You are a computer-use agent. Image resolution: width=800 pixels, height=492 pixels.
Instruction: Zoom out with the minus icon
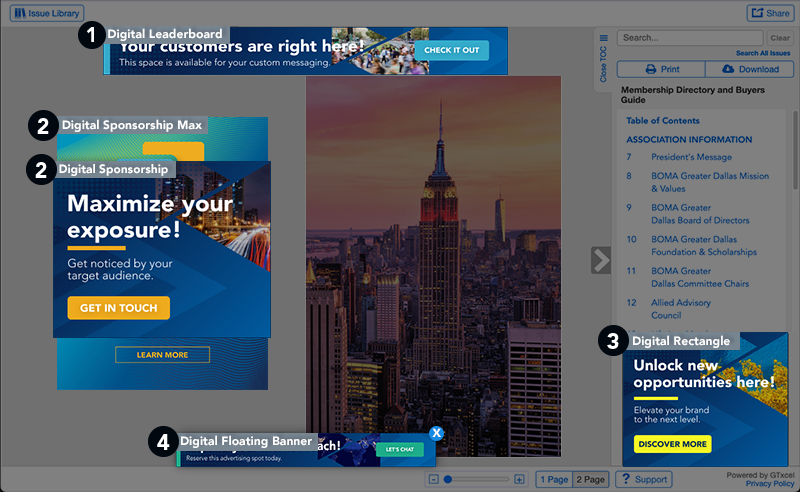click(x=433, y=480)
